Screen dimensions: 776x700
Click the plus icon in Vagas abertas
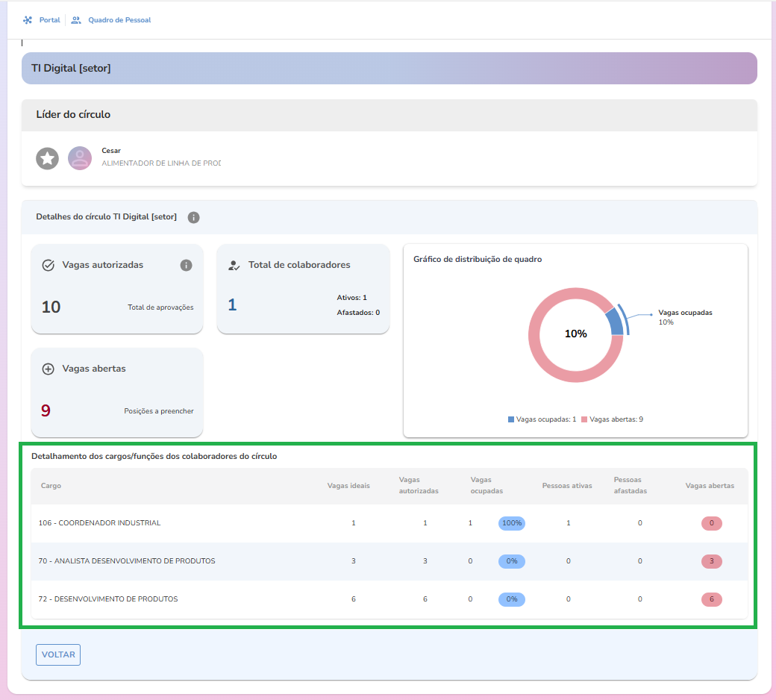pos(48,369)
